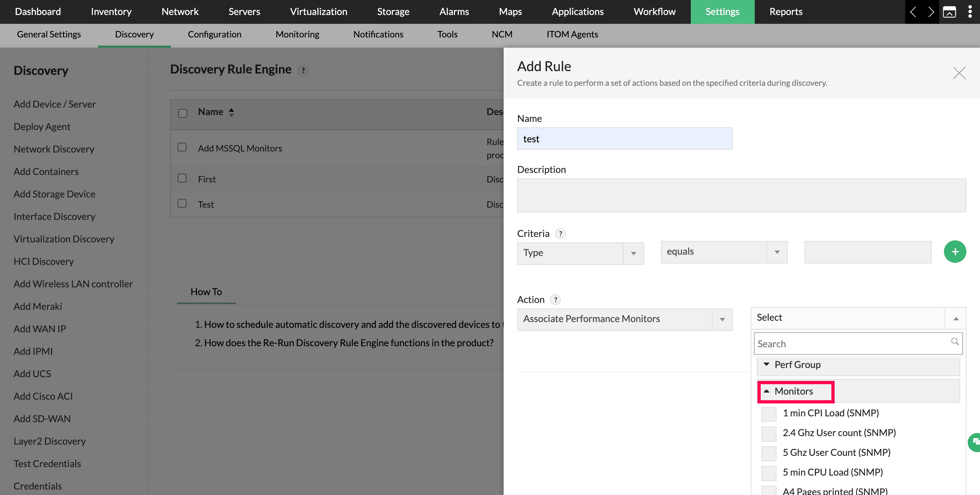Click the help icon beside Discovery Rule Engine
Image resolution: width=980 pixels, height=495 pixels.
tap(303, 70)
